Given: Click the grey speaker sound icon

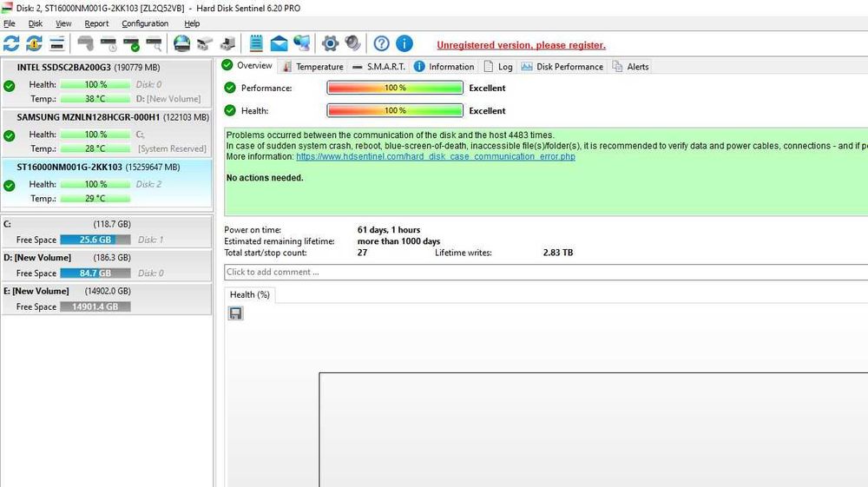Looking at the screenshot, I should point(352,43).
